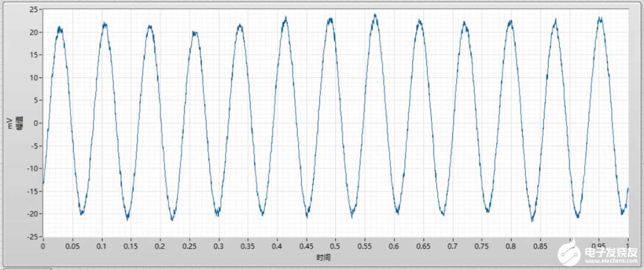The height and width of the screenshot is (270, 644).
Task: Click the 0.45 time axis label
Action: (306, 246)
